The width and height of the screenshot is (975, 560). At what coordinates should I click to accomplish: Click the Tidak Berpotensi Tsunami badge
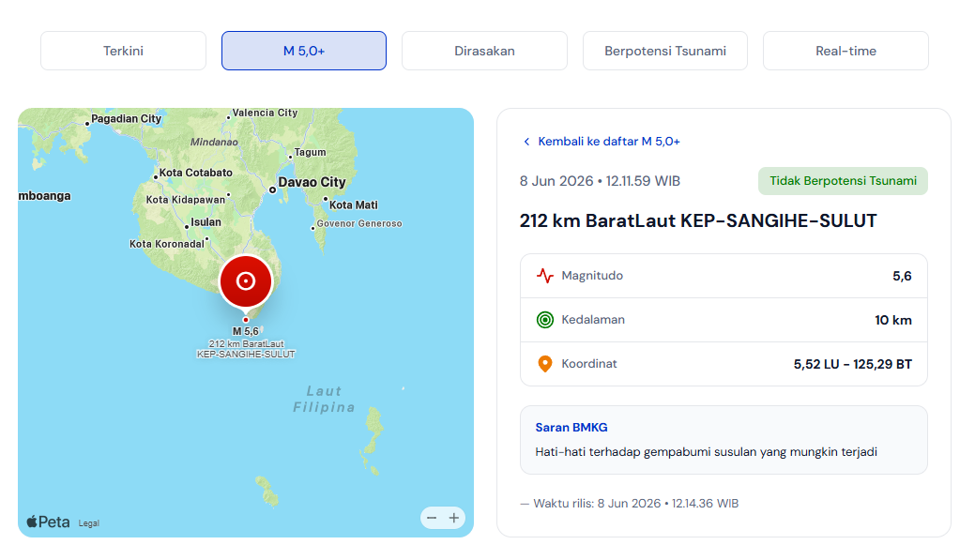(x=843, y=181)
